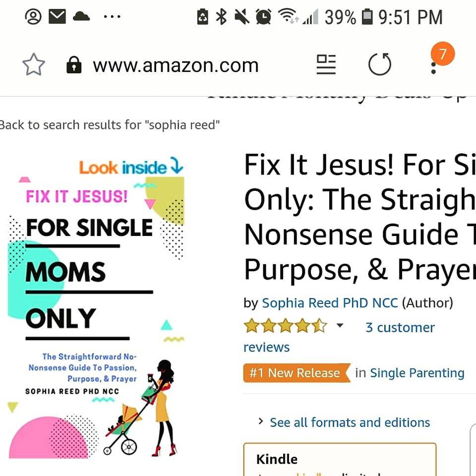Tap the orange notification badge 7
The width and height of the screenshot is (476, 476).
pos(443,54)
